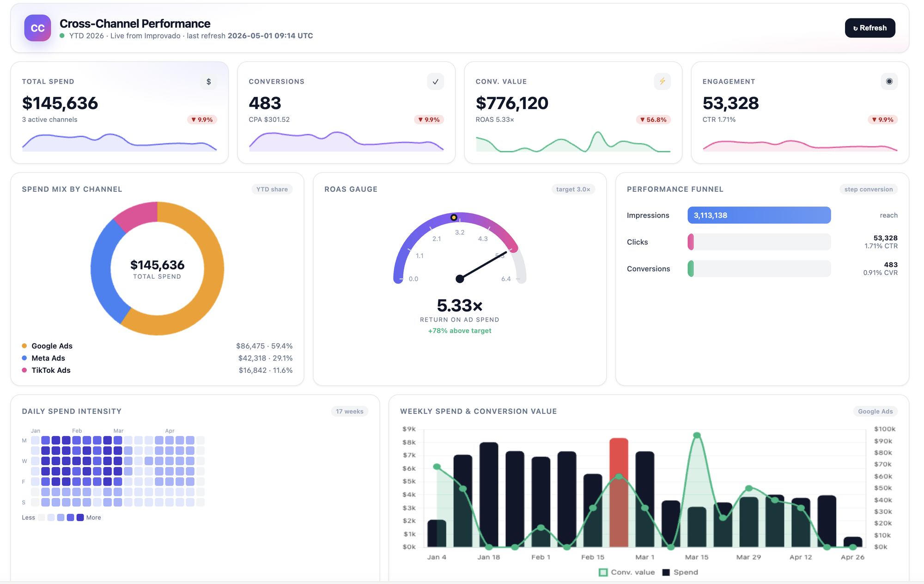Click the $16,842 · 11.6% value
Screen dimensions: 924x584
coord(266,370)
